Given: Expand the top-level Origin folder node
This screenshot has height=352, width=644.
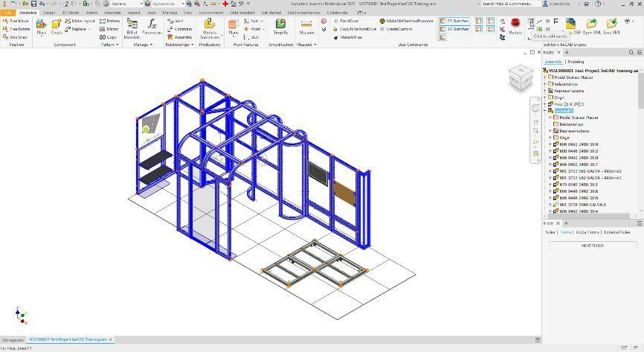Looking at the screenshot, I should coord(545,97).
